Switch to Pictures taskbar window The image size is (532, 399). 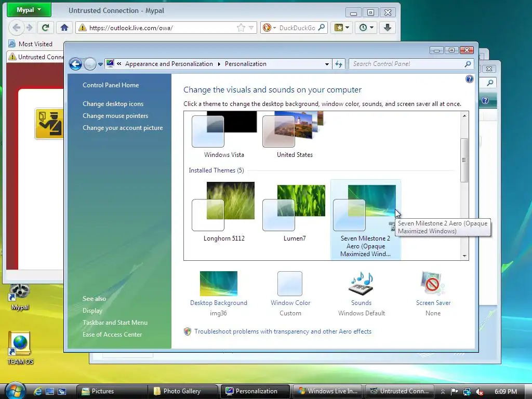[x=112, y=391]
